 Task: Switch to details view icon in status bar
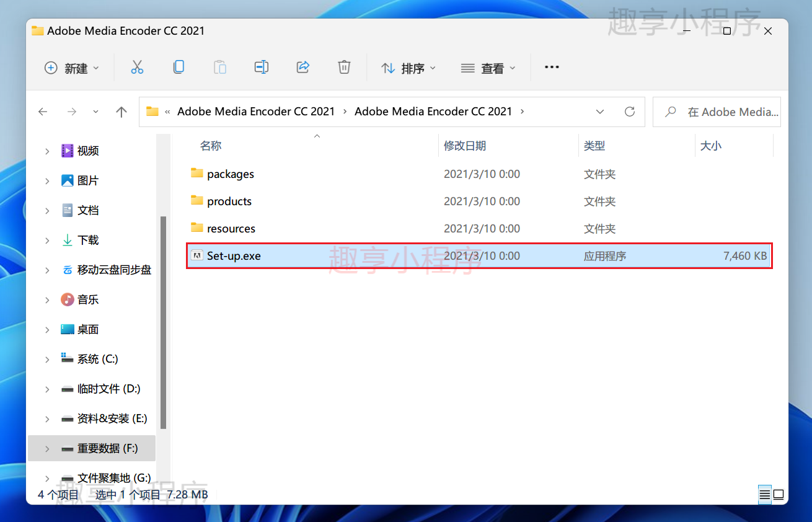tap(765, 495)
